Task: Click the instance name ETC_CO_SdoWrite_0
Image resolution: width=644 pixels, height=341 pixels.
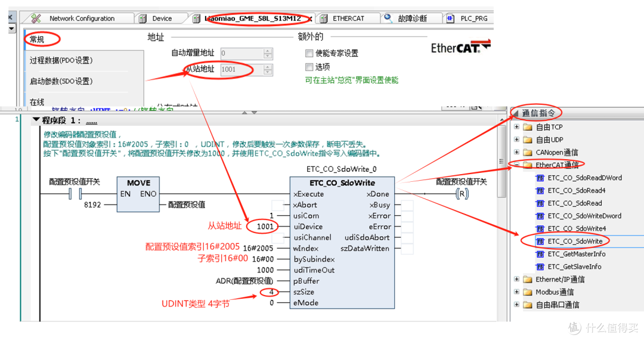Action: coord(341,169)
